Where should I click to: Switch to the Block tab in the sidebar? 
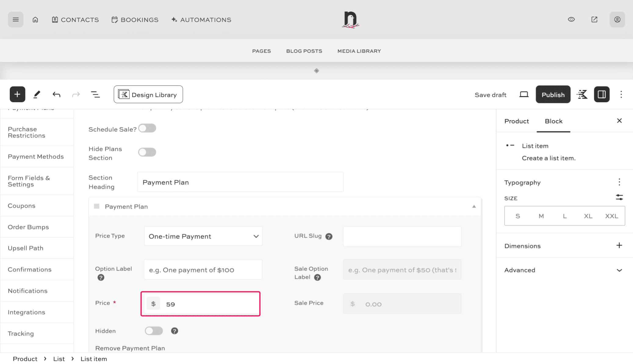(x=553, y=121)
